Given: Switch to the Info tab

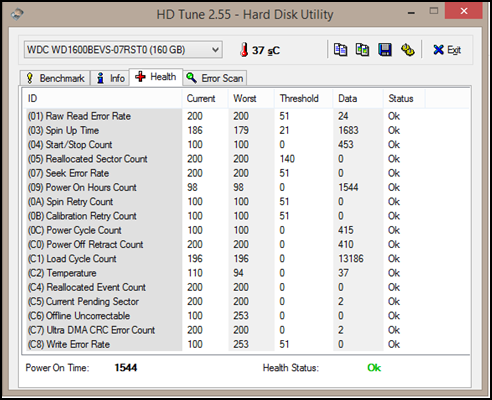Looking at the screenshot, I should 110,78.
